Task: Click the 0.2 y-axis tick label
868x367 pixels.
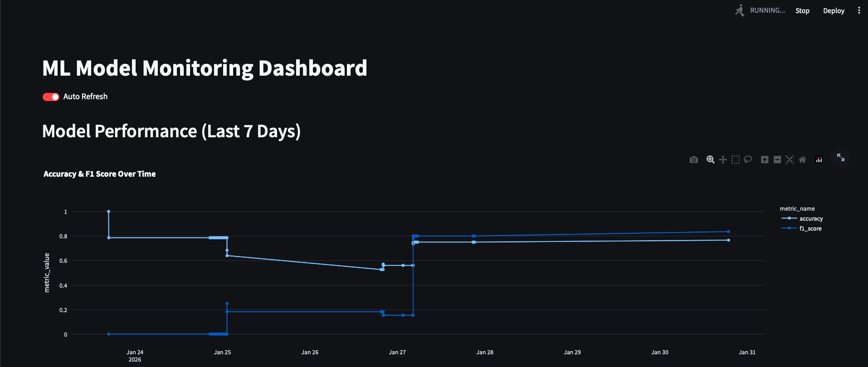Action: [x=63, y=310]
